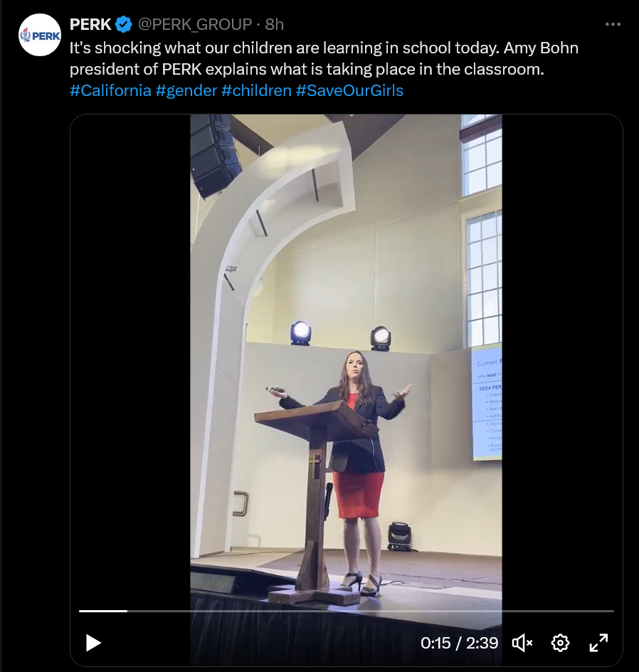Unmute the video audio
639x672 pixels.
(x=522, y=643)
